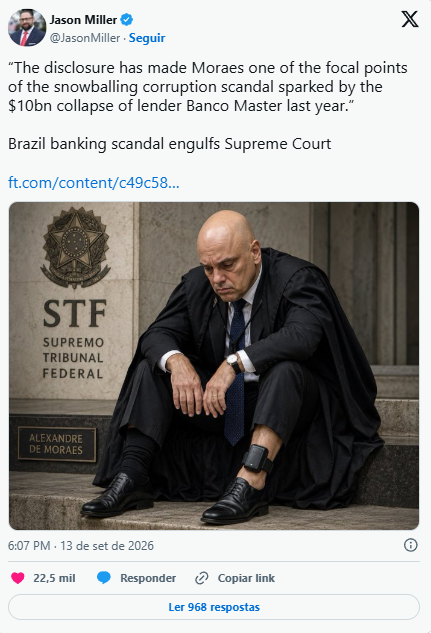The width and height of the screenshot is (431, 633).
Task: Open Jason Miller's profile avatar
Action: pos(27,28)
